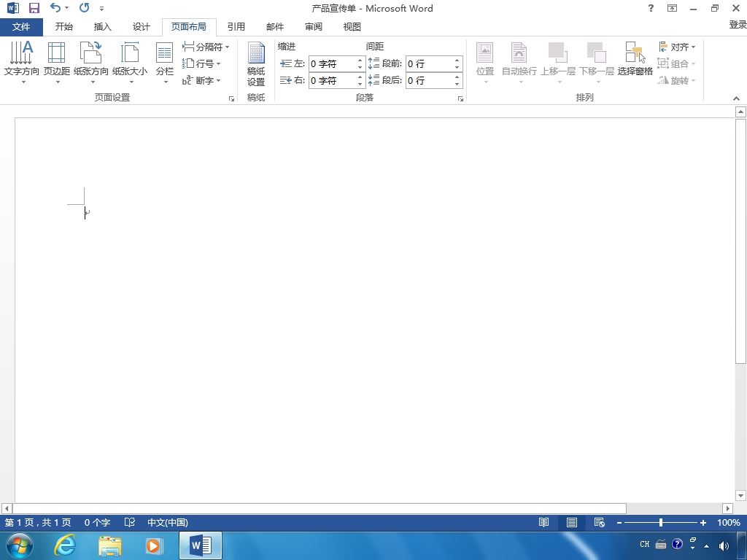Open the Ribbon Display Options icon
The height and width of the screenshot is (560, 747).
[672, 8]
